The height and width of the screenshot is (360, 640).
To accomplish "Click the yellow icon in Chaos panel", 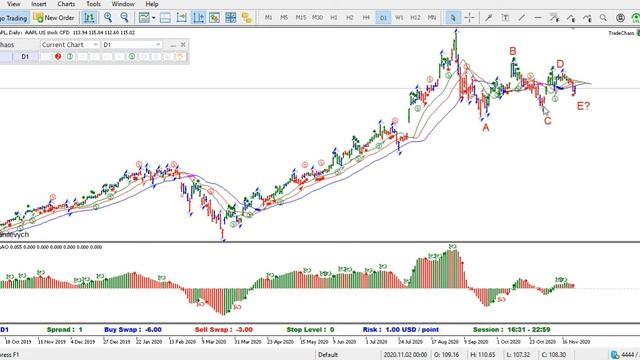I will (x=181, y=56).
